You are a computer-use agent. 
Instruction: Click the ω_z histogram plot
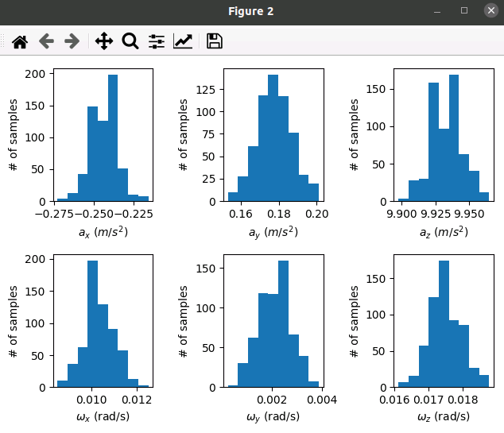pyautogui.click(x=444, y=321)
